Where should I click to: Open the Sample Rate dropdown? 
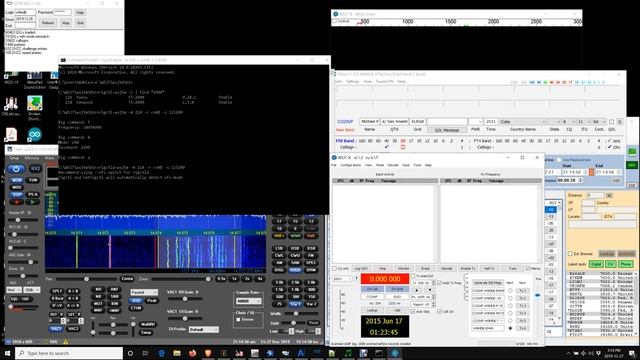click(x=249, y=301)
